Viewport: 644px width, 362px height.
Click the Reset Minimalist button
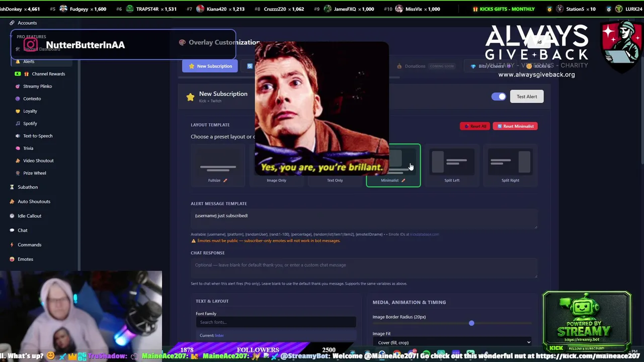(515, 126)
